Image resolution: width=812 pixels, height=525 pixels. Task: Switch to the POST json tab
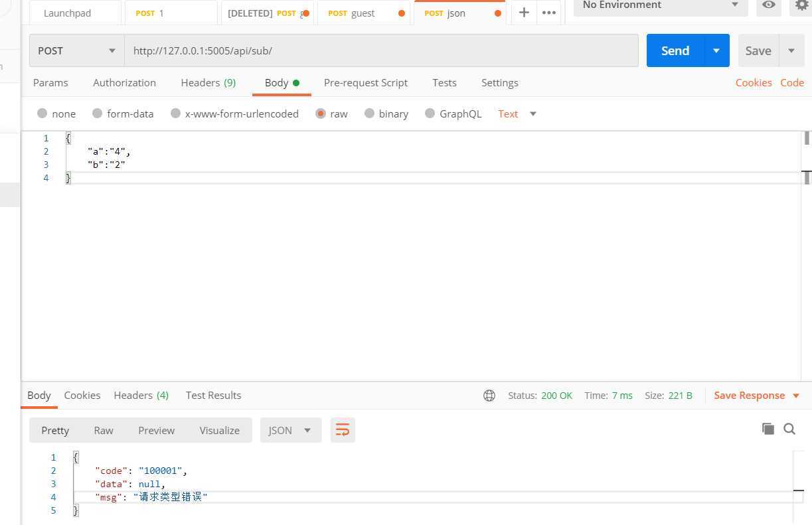tap(459, 13)
